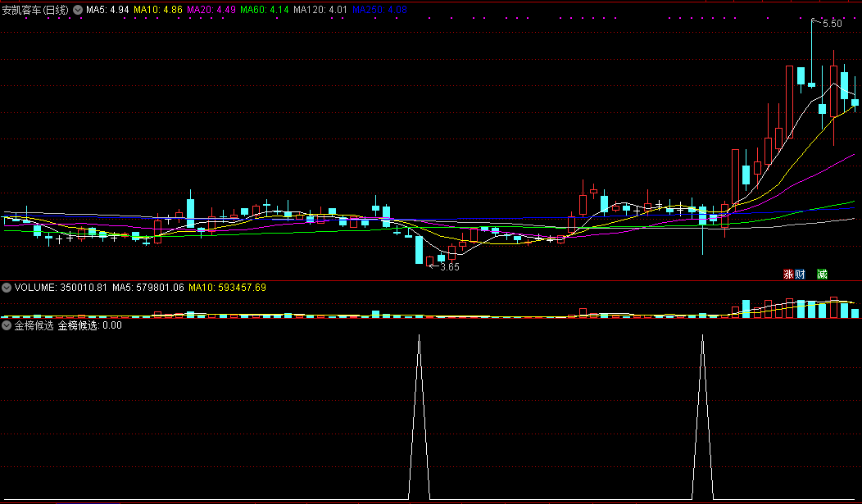
Task: Expand the dropdown beside 安凯客车(日线)
Action: [x=78, y=10]
